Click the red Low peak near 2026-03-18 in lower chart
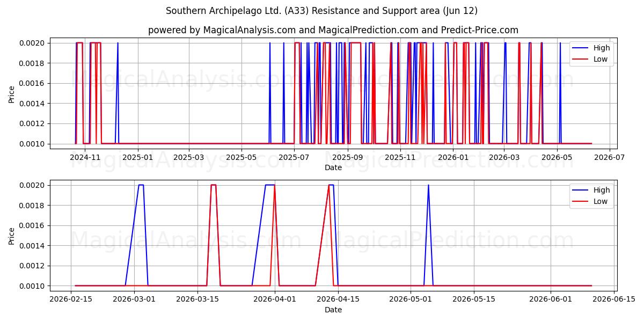 [214, 185]
